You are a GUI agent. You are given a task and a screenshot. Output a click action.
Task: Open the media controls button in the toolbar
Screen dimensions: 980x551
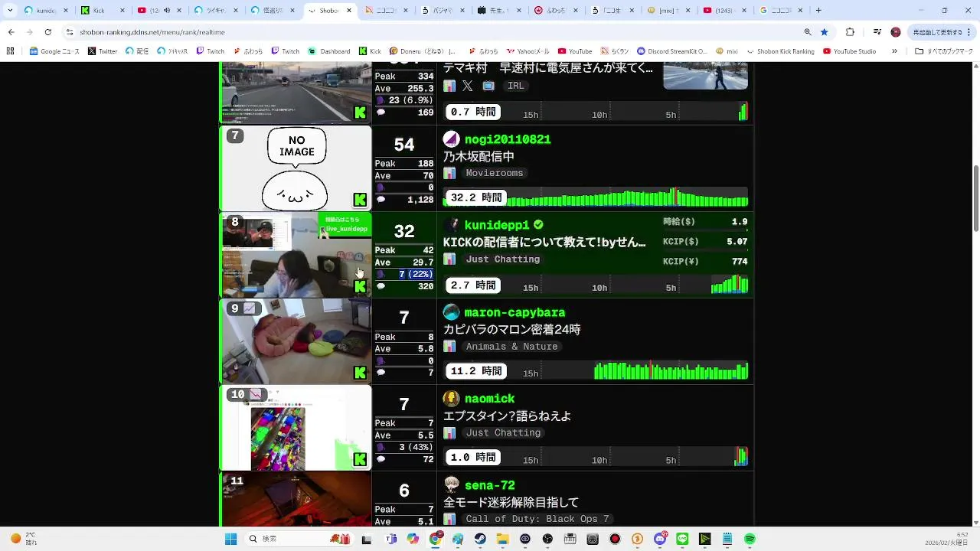pyautogui.click(x=877, y=32)
